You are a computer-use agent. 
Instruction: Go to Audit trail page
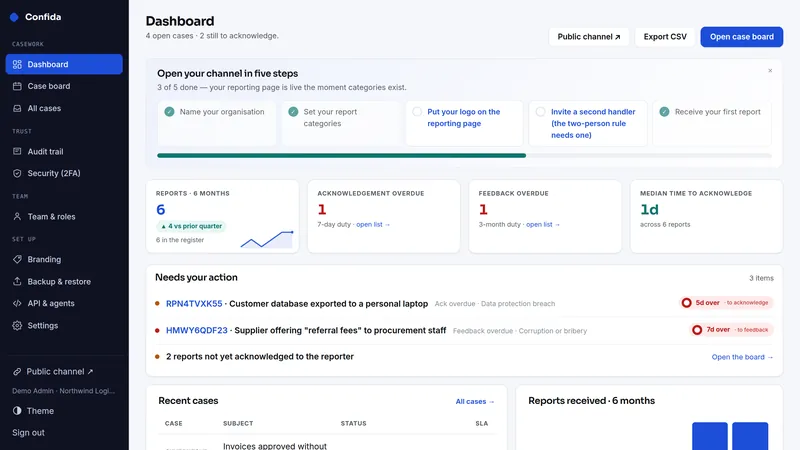point(64,152)
